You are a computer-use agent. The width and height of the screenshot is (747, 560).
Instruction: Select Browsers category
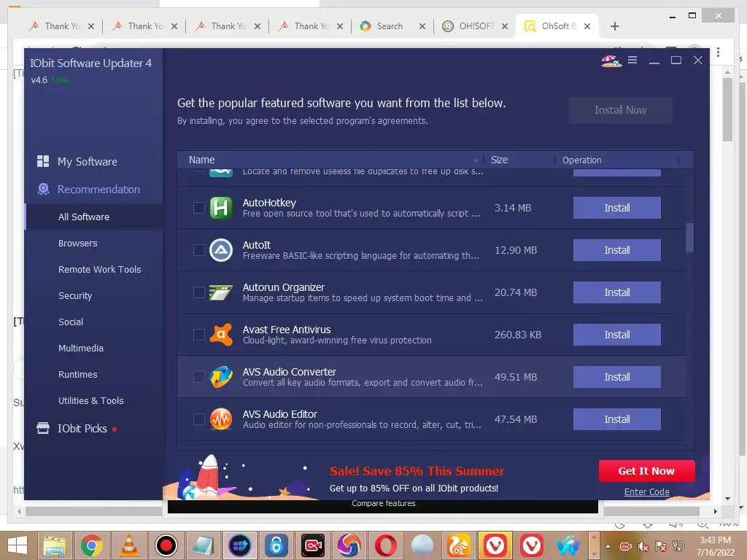[x=77, y=244]
